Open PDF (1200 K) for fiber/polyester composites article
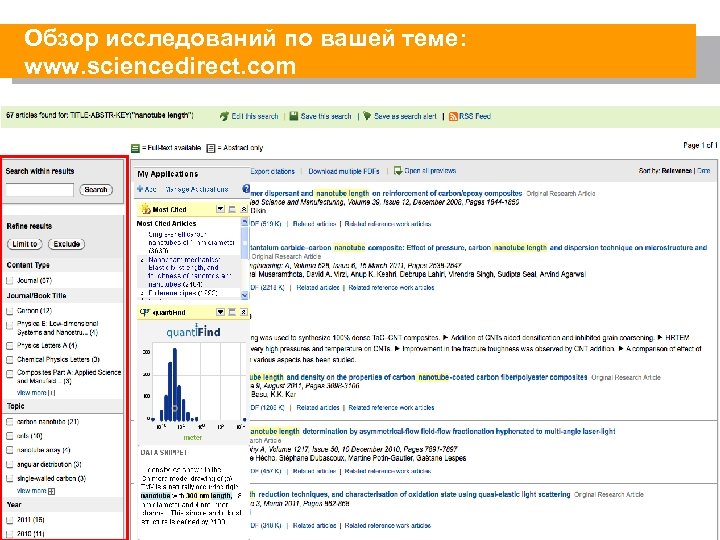The image size is (720, 540). click(267, 407)
